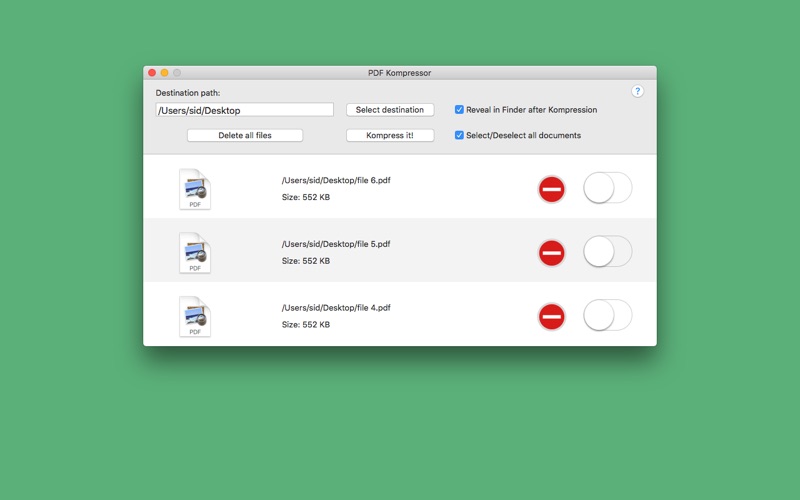This screenshot has height=500, width=800.
Task: Toggle the switch for file 4.pdf
Action: (x=608, y=315)
